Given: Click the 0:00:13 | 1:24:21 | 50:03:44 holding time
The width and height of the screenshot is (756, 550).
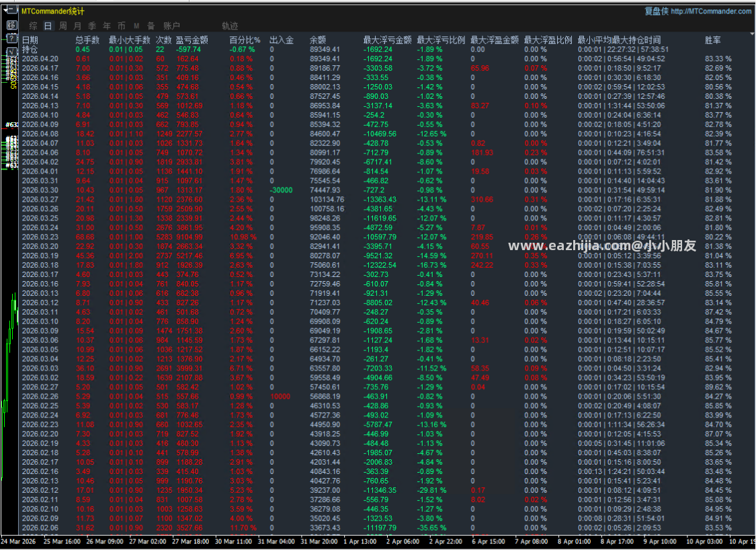Looking at the screenshot, I should tap(622, 472).
